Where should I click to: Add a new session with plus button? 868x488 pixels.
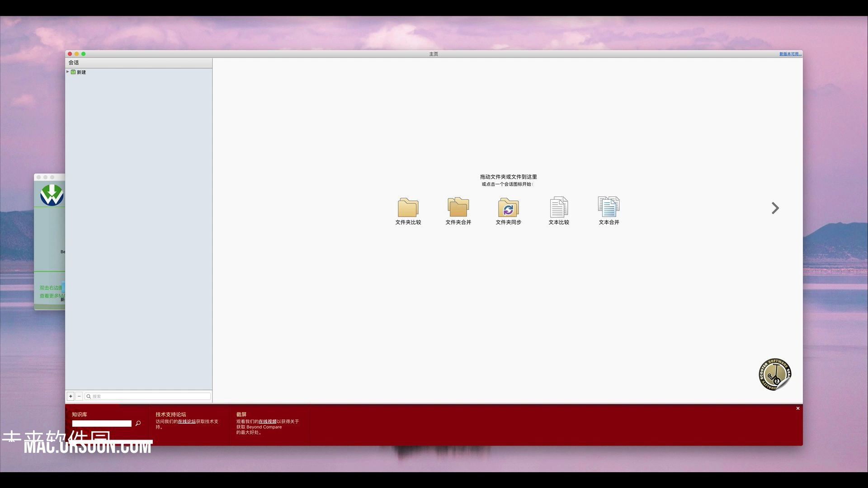pyautogui.click(x=71, y=396)
